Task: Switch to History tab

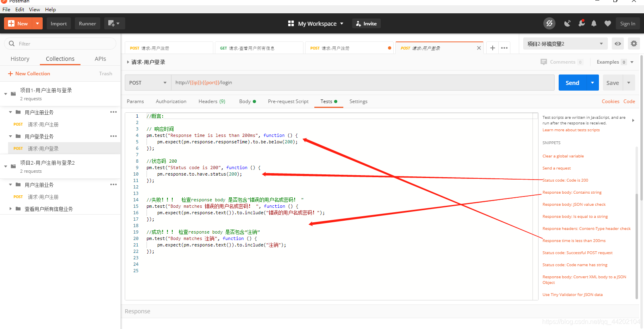Action: point(20,59)
